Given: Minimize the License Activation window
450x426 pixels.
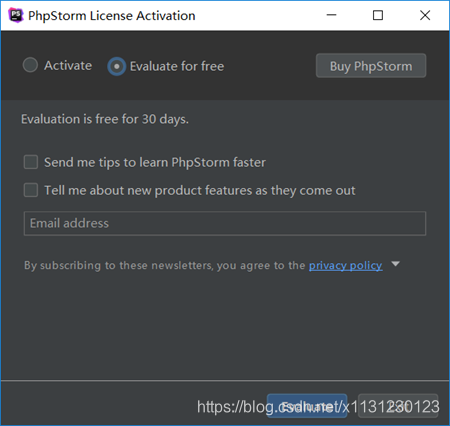Looking at the screenshot, I should coord(331,15).
